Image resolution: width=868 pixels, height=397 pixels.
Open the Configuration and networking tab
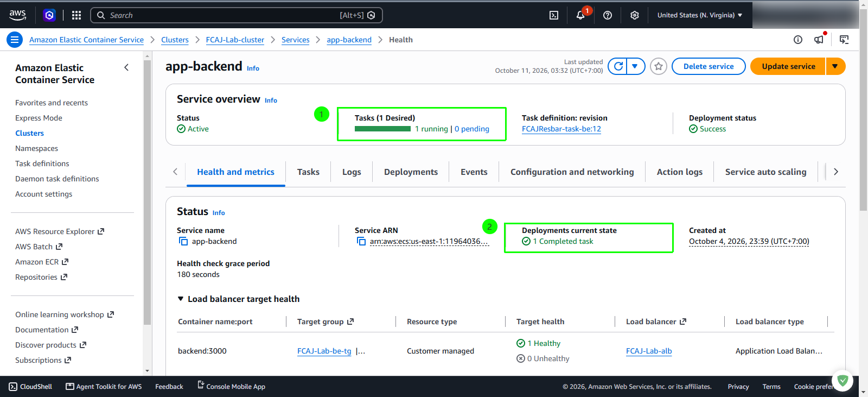[x=572, y=172]
